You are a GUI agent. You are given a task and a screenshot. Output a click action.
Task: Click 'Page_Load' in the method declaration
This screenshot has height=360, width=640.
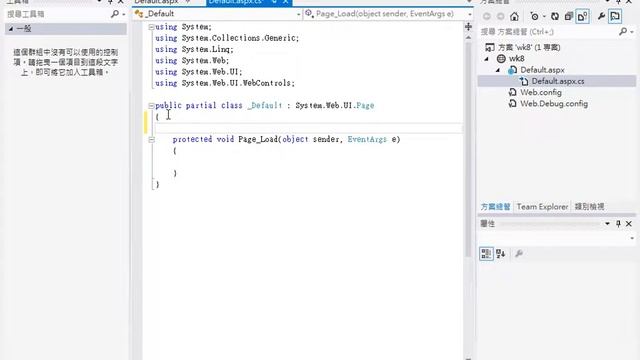pos(258,140)
